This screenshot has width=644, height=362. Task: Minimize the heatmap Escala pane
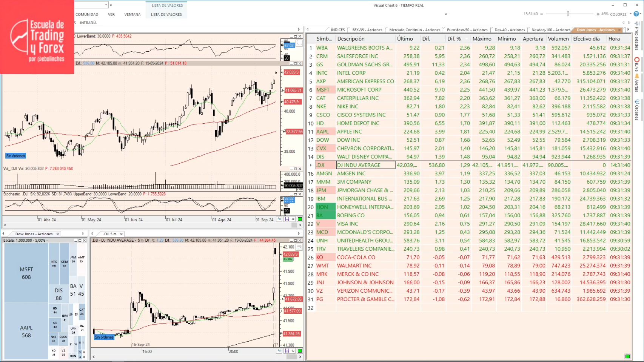[75, 241]
